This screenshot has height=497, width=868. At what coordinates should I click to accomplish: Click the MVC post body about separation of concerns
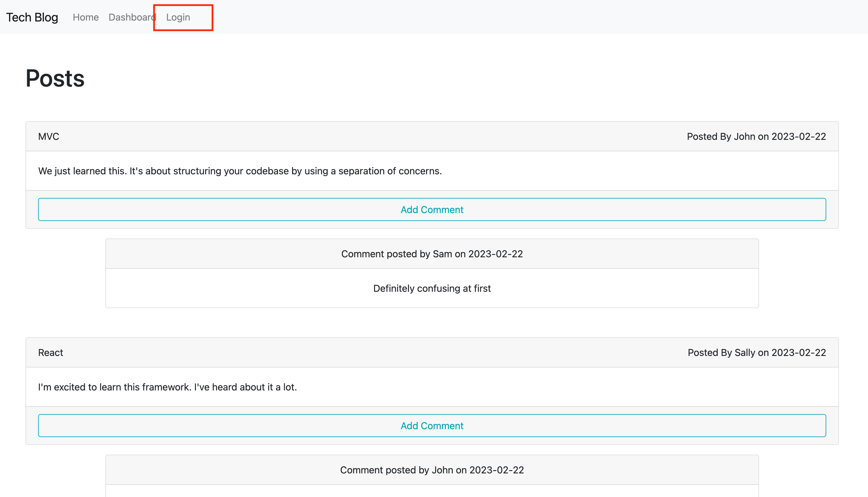click(x=240, y=171)
